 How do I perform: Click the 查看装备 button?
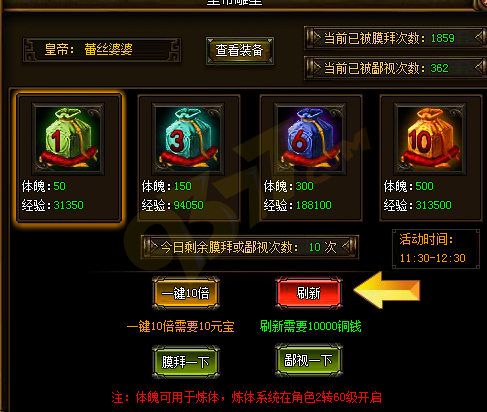(240, 51)
